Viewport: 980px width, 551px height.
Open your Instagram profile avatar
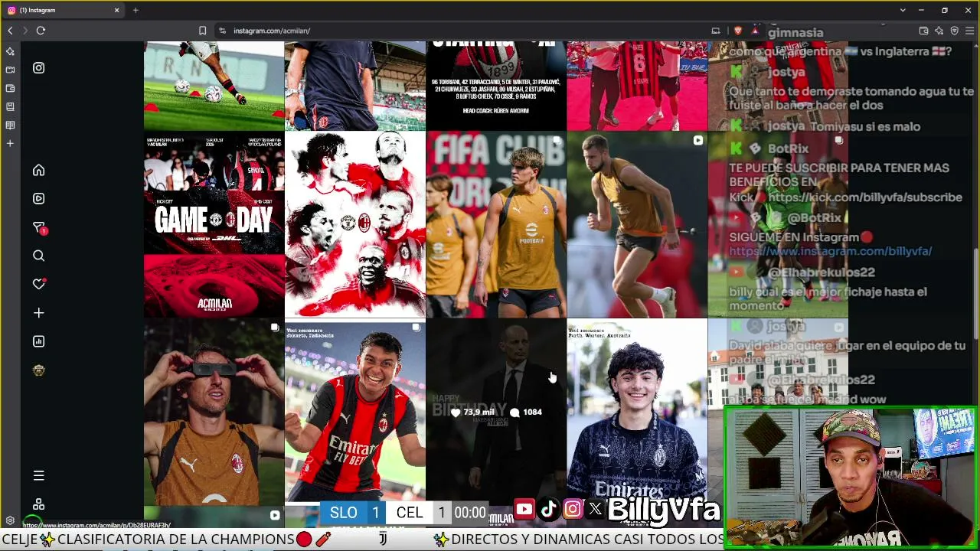(38, 370)
